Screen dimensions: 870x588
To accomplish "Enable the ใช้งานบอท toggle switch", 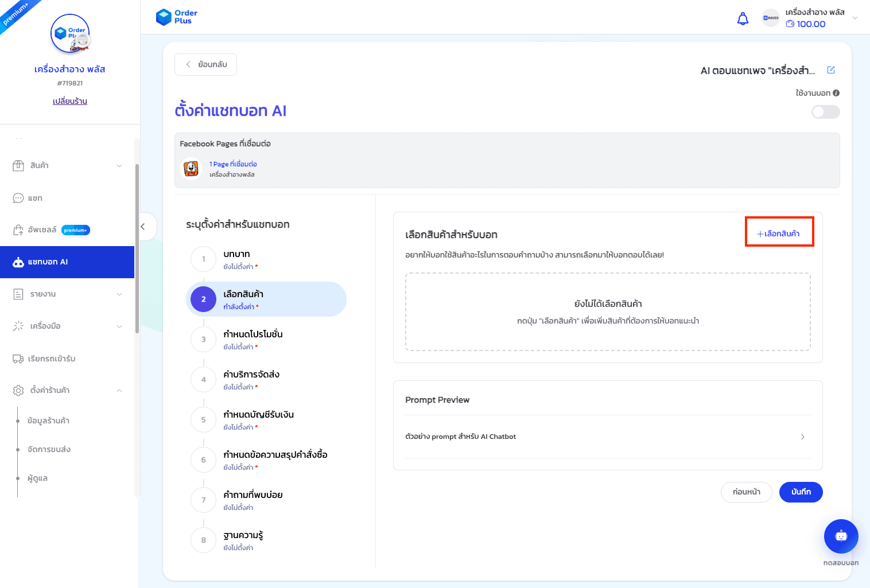I will tap(825, 112).
